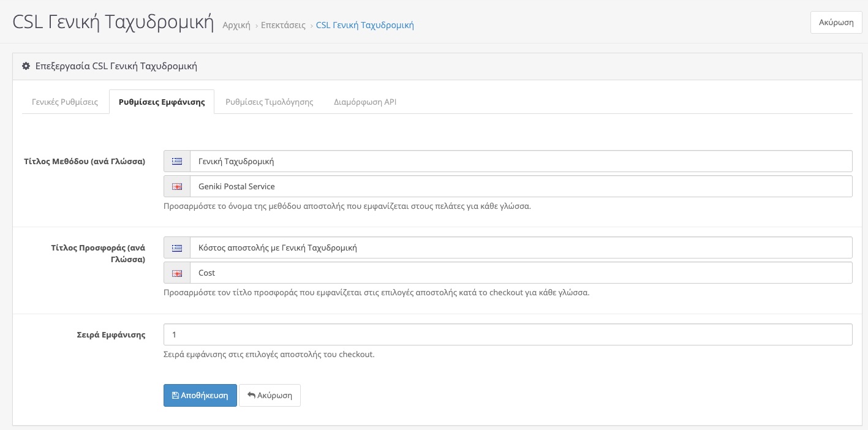868x430 pixels.
Task: Click help text about όνομα της μεθόδου αποστολής
Action: [347, 206]
